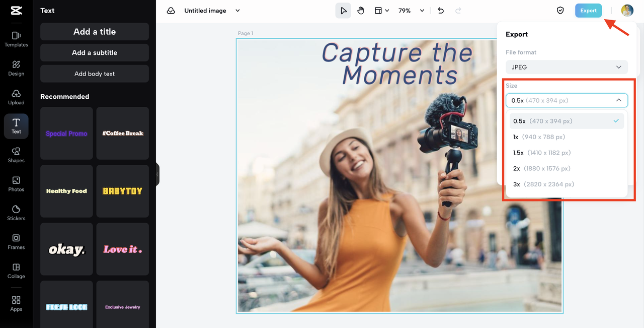
Task: Select the pointer selection tool
Action: (x=343, y=11)
